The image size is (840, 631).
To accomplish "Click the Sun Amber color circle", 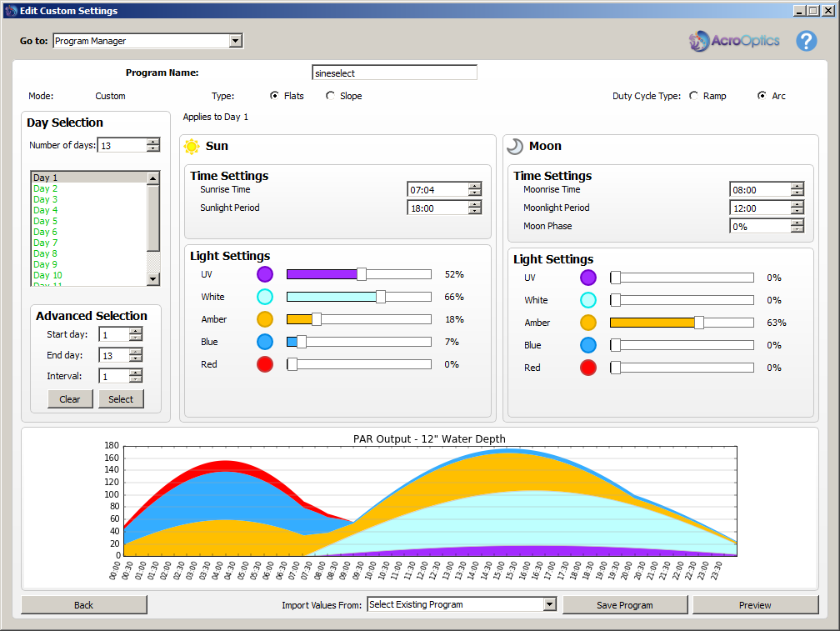I will point(265,319).
